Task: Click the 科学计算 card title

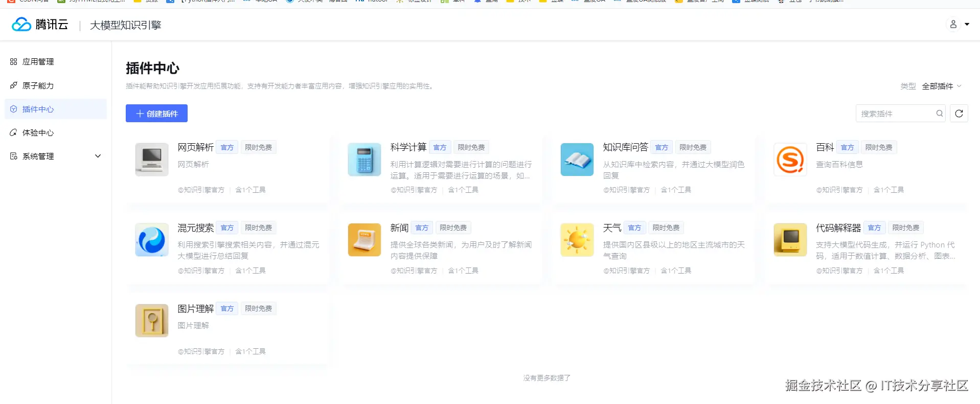Action: (x=408, y=147)
